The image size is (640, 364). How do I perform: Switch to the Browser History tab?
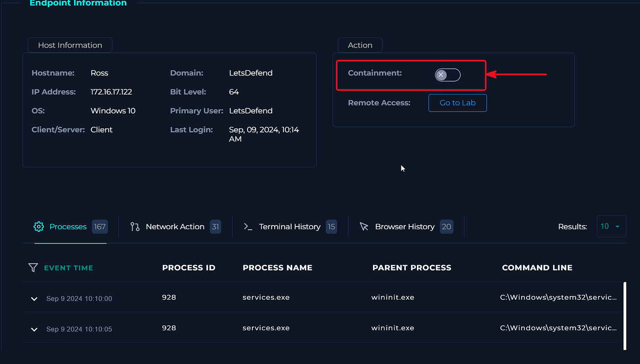[406, 227]
